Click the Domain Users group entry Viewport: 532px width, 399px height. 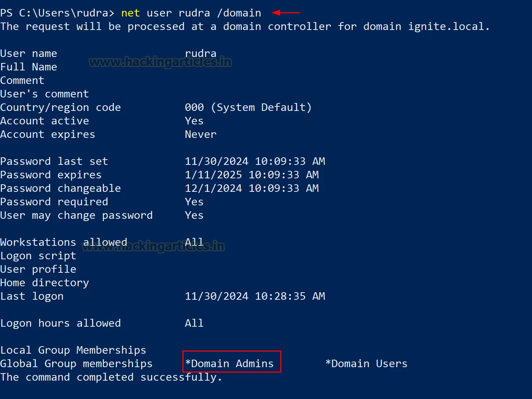366,363
